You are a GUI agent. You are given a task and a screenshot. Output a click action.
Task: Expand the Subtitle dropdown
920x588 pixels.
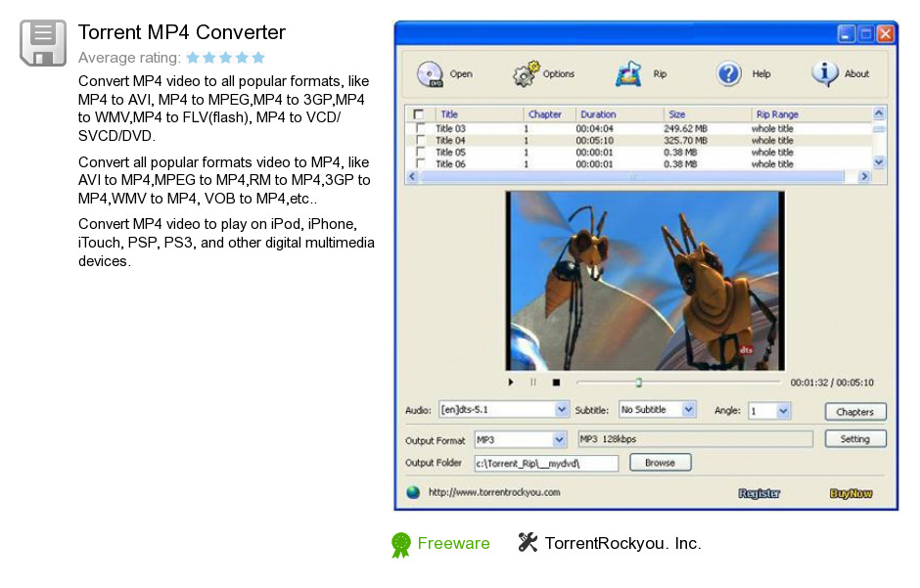688,409
